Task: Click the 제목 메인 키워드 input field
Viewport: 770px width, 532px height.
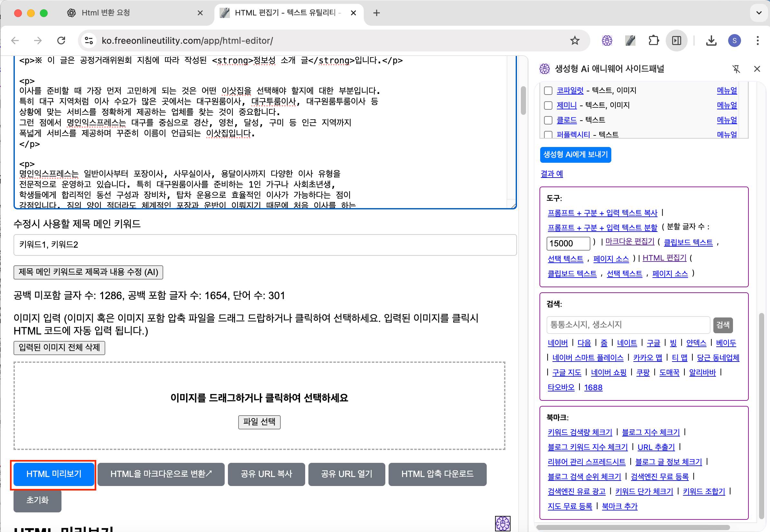Action: click(x=265, y=245)
